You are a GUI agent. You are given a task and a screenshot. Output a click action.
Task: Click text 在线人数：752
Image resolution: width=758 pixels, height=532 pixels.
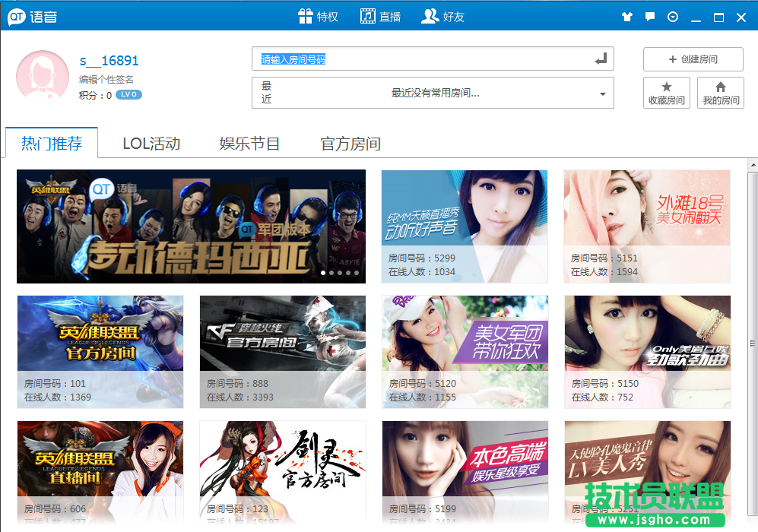[x=602, y=397]
